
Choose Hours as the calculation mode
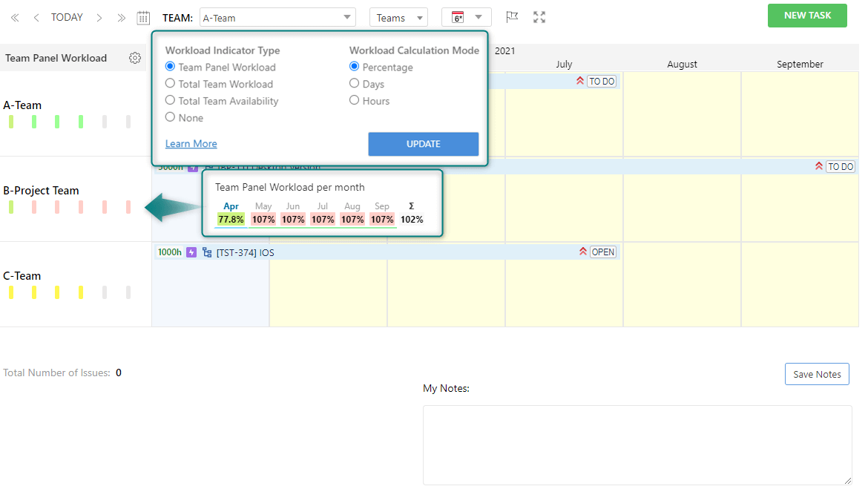coord(354,100)
